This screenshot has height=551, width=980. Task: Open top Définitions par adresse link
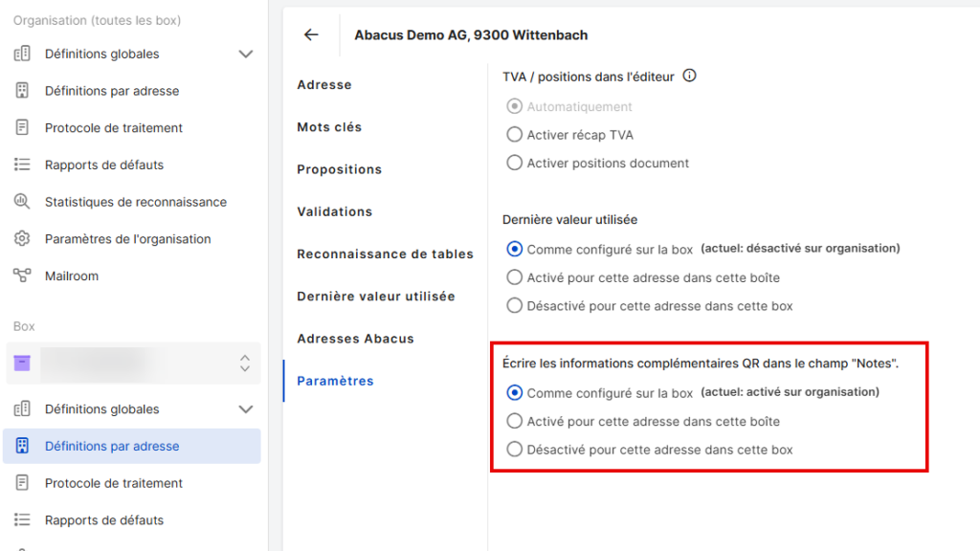click(x=112, y=91)
